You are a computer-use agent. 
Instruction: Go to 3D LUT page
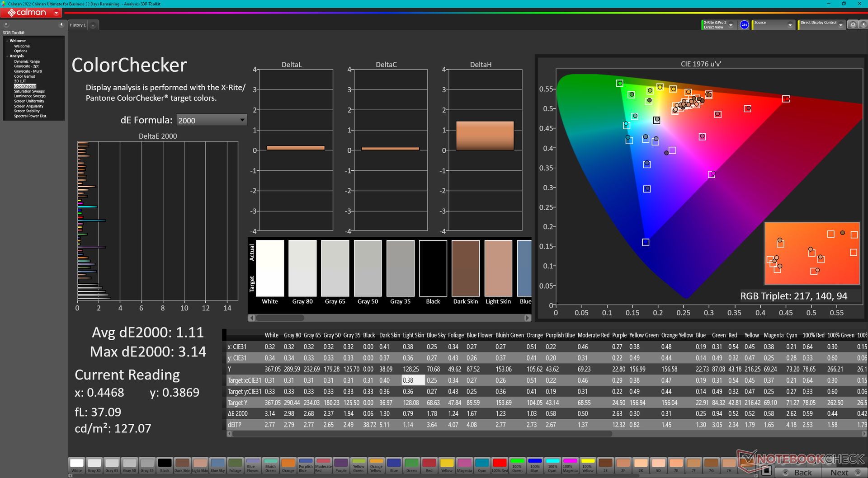click(x=20, y=81)
